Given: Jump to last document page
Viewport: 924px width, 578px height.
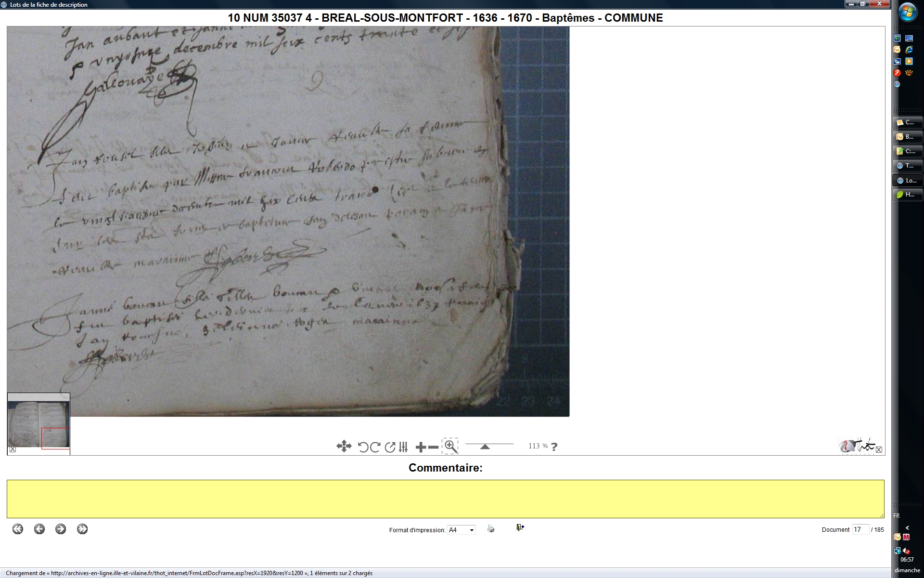Looking at the screenshot, I should [x=82, y=529].
